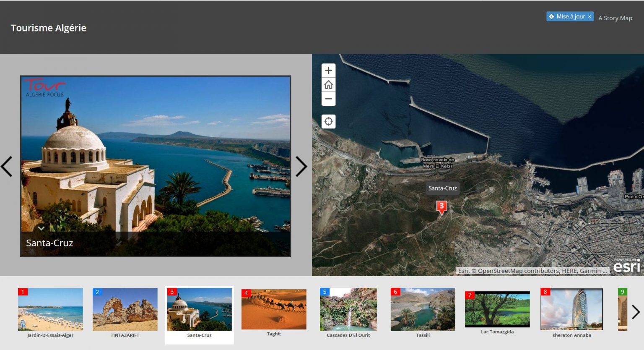The width and height of the screenshot is (644, 350).
Task: Select the Lac Tamazgida thumbnail
Action: pyautogui.click(x=497, y=309)
